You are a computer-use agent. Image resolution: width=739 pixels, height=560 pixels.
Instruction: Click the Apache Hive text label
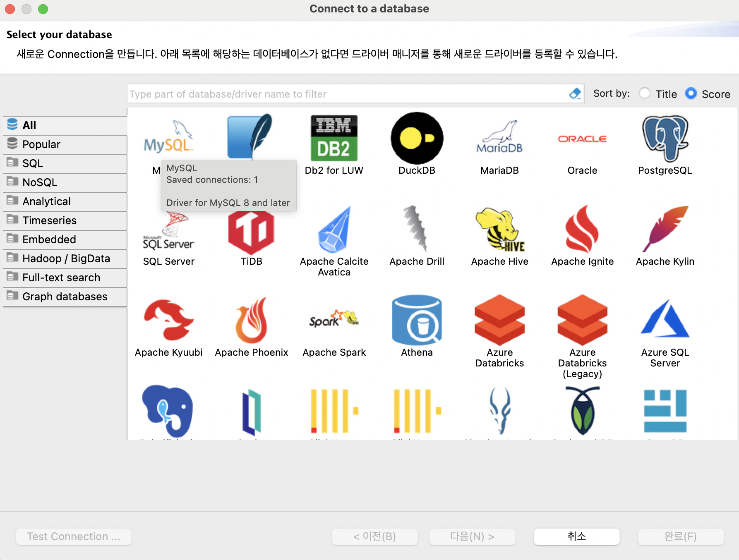499,261
